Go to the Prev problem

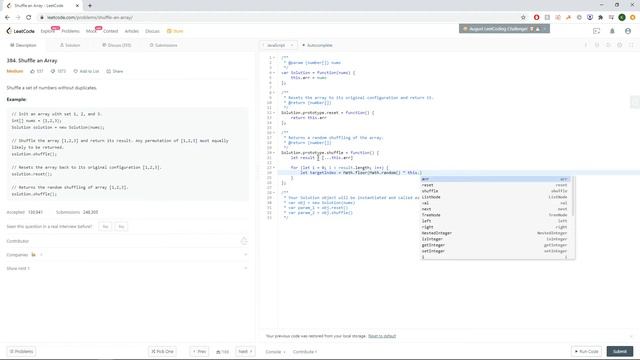(x=200, y=351)
